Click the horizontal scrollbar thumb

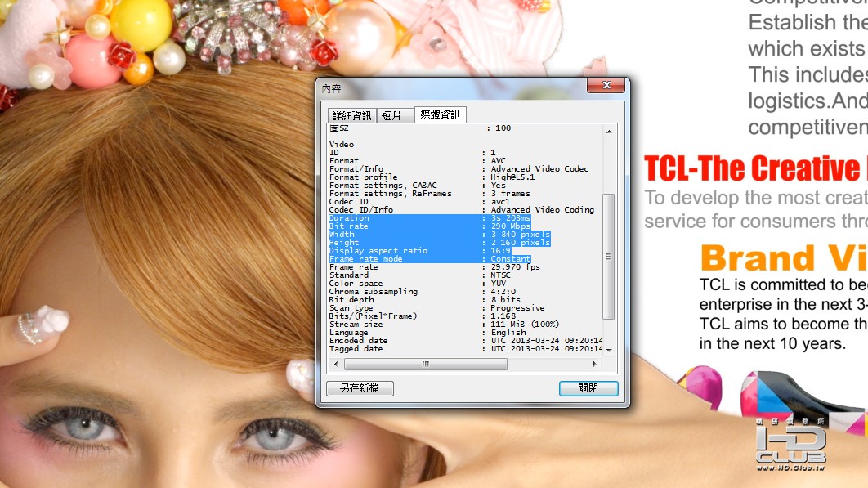coord(426,364)
